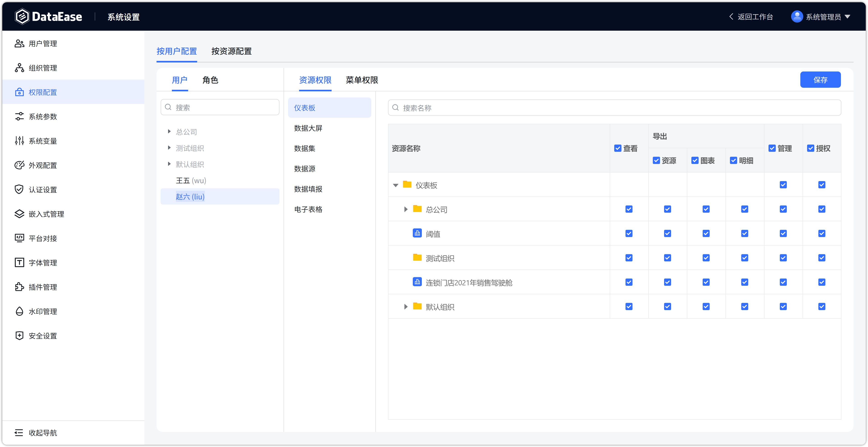Image resolution: width=868 pixels, height=447 pixels.
Task: Open 系统参数 sliders icon
Action: tap(19, 117)
